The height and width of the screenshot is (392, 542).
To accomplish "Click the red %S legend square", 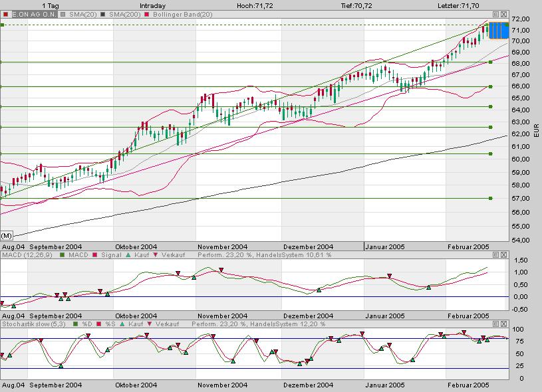I will (x=98, y=324).
